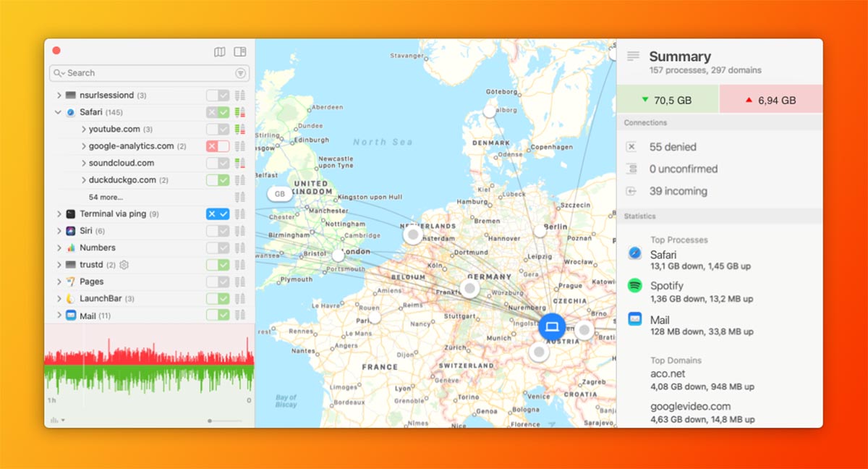Toggle the rule switch for nsurlsessiond
Image resolution: width=868 pixels, height=469 pixels.
tap(218, 96)
